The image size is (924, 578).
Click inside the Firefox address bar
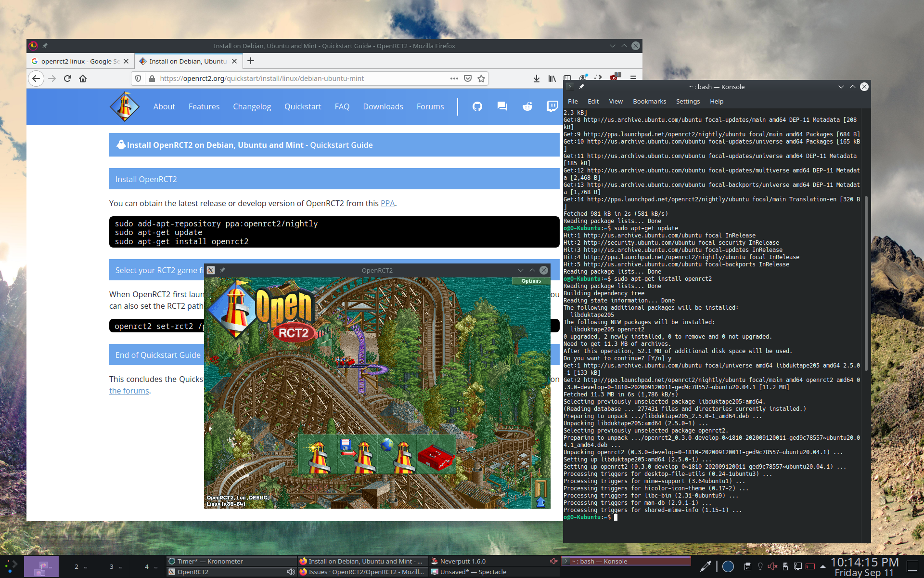(x=289, y=79)
